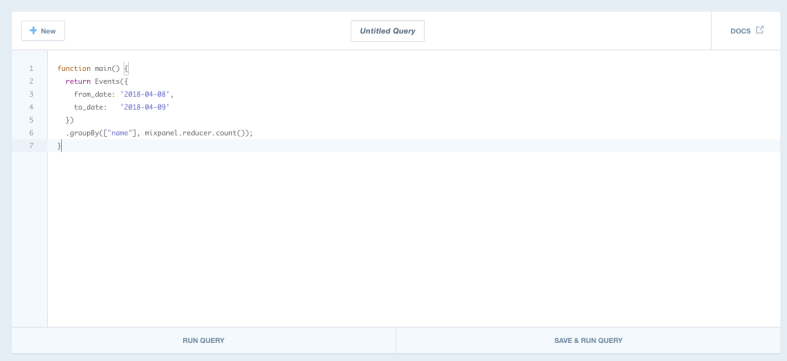787x361 pixels.
Task: Click the 'return' keyword
Action: click(x=78, y=81)
